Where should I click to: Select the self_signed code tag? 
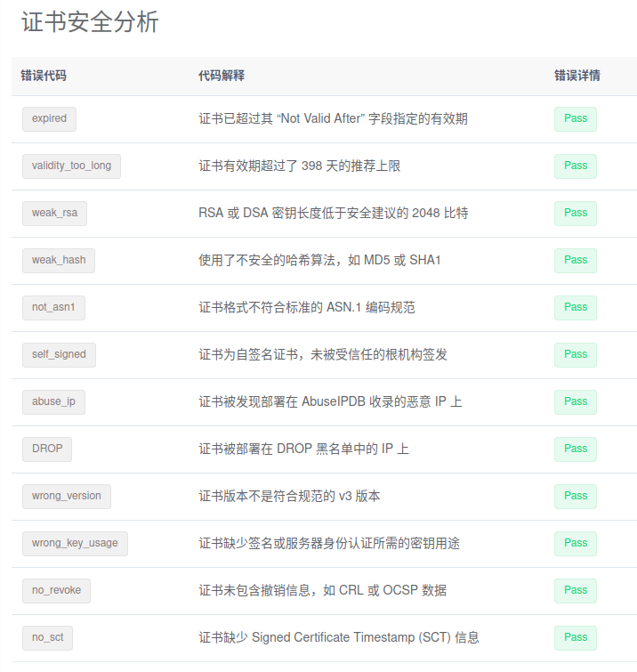point(59,354)
